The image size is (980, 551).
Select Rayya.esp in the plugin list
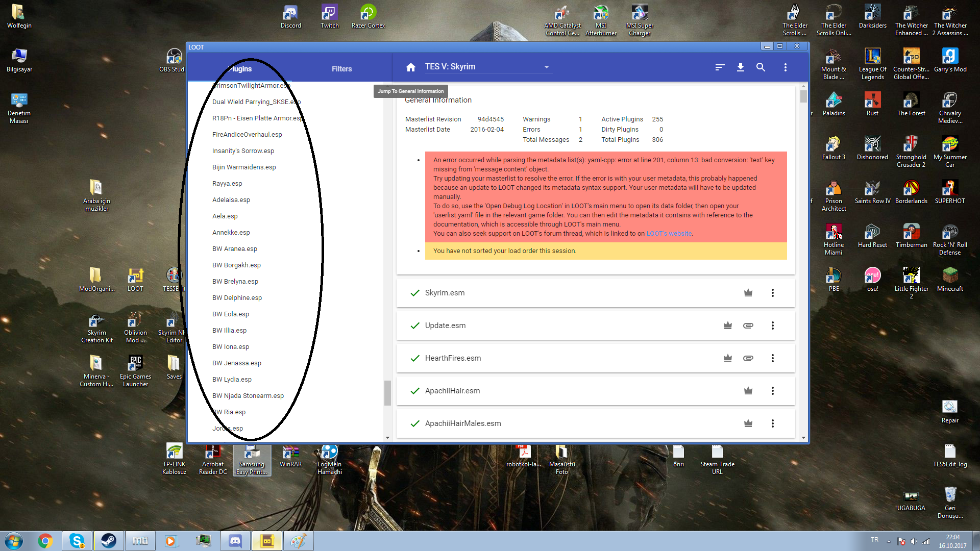pyautogui.click(x=227, y=184)
